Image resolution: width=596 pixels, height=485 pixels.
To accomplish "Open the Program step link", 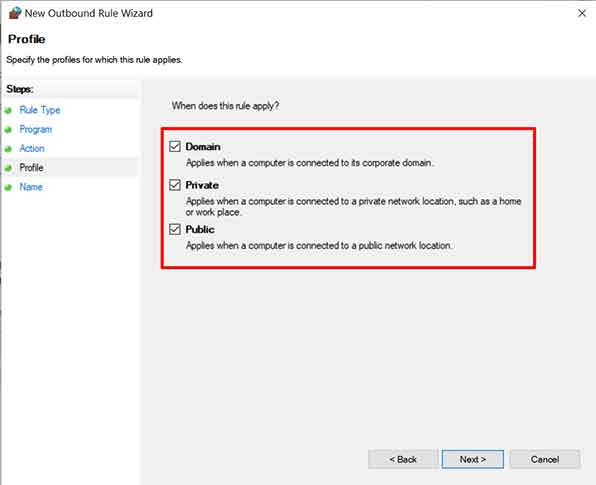I will (36, 129).
